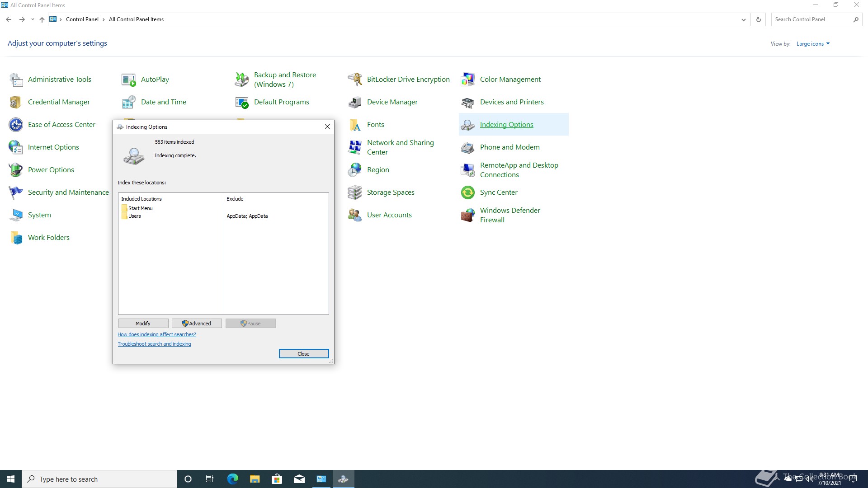Open Work Folders icon

pos(16,238)
